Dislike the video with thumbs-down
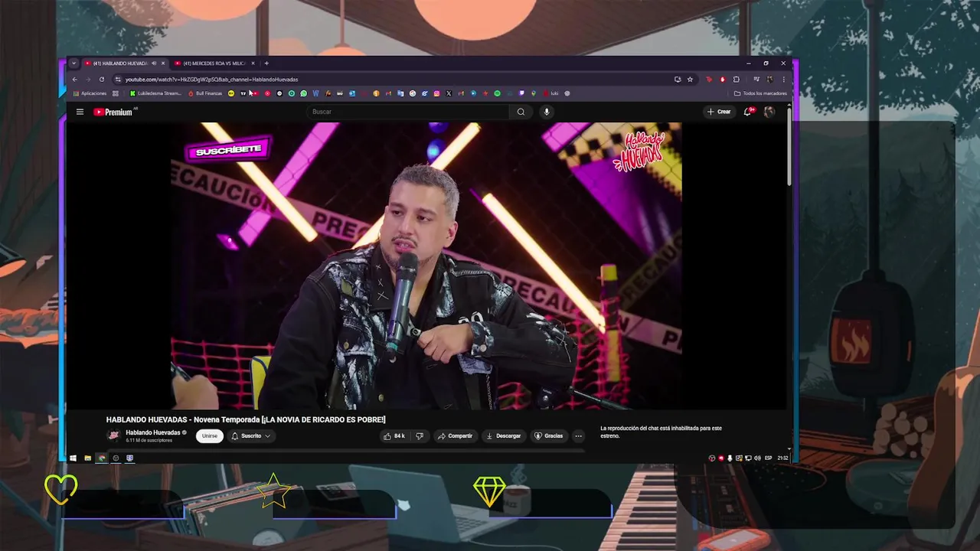980x551 pixels. click(x=419, y=435)
